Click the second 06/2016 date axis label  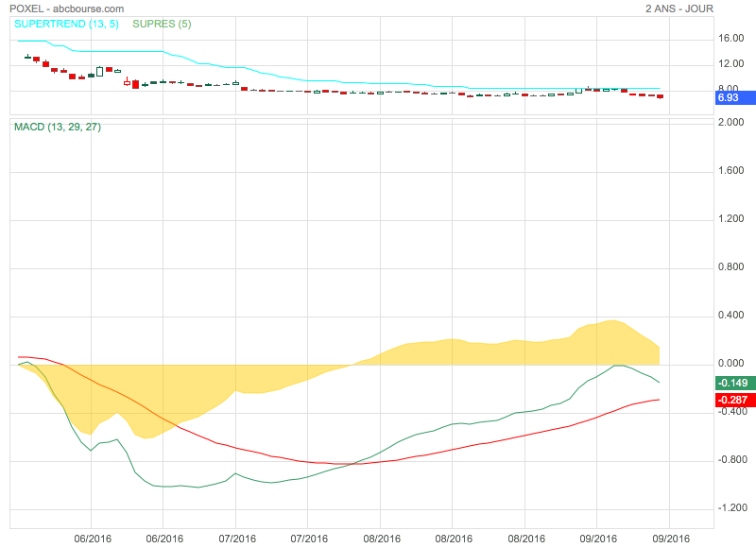click(x=164, y=539)
